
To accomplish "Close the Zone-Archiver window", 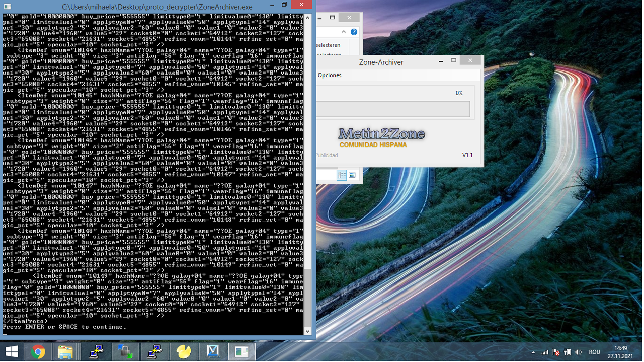I will [470, 60].
